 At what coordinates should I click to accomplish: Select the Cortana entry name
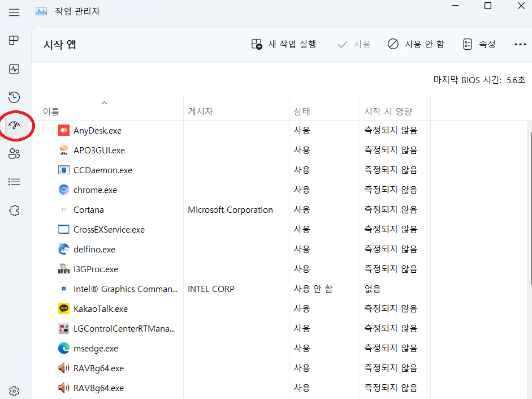click(x=89, y=210)
